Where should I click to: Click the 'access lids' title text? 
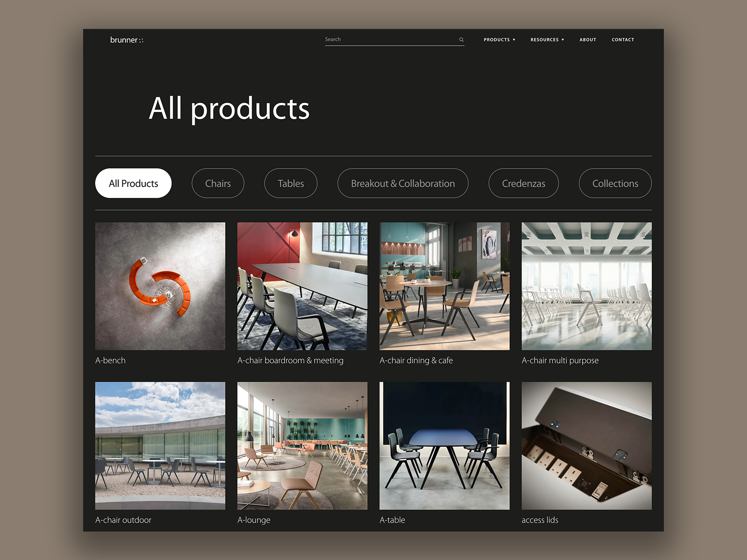(x=540, y=520)
